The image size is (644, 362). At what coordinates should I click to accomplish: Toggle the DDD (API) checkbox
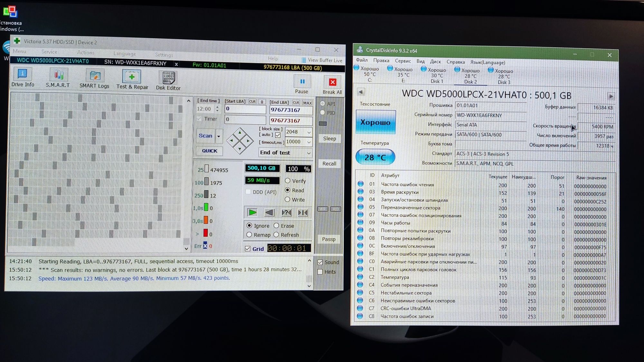click(x=248, y=191)
